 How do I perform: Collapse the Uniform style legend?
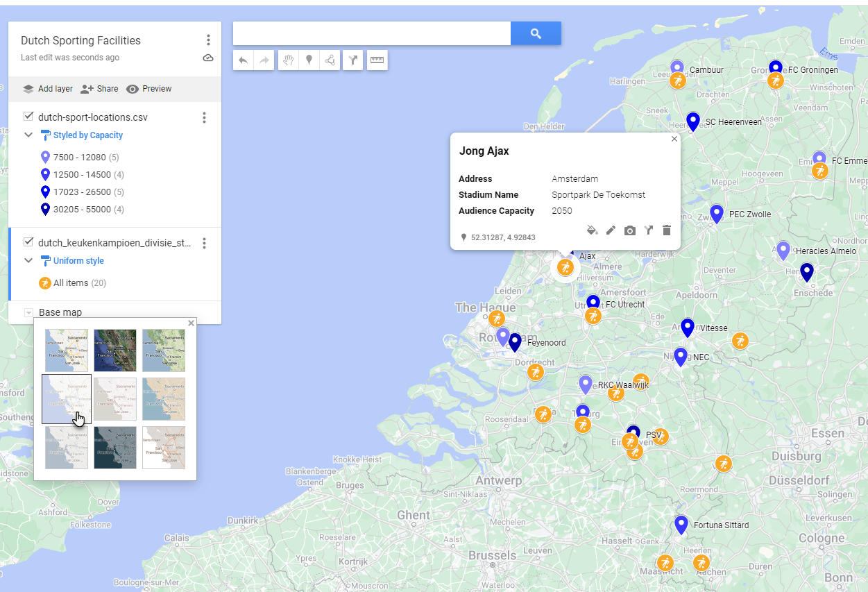pos(28,261)
